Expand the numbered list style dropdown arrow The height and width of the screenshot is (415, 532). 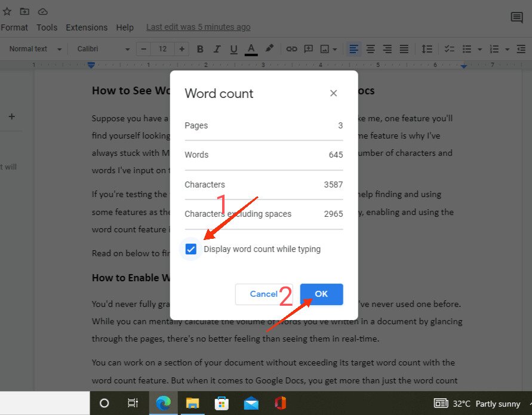[508, 50]
